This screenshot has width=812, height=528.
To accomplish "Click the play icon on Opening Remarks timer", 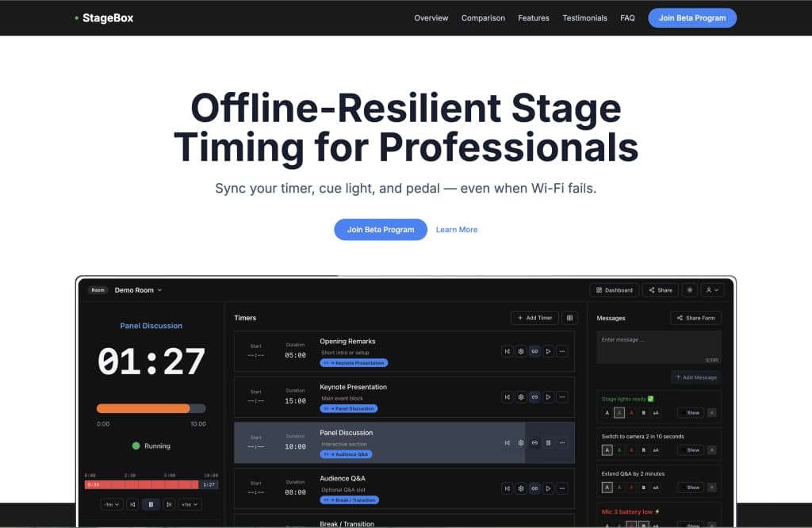I will click(548, 351).
